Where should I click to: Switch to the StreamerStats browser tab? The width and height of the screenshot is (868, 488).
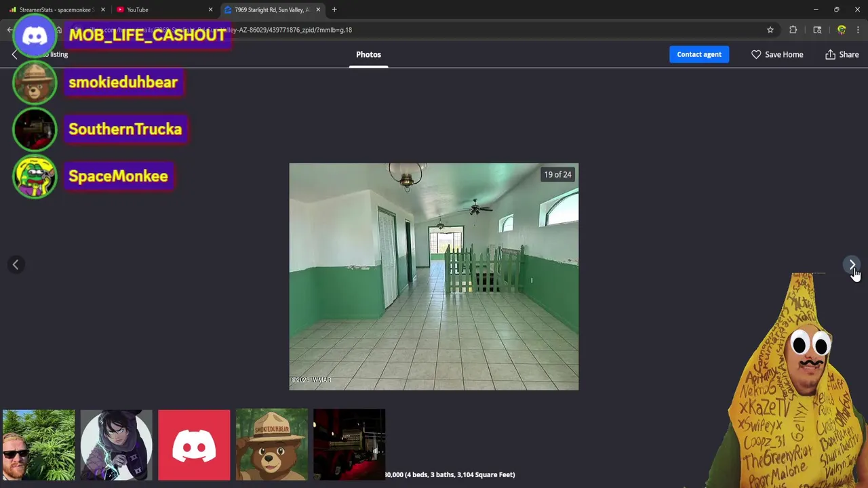pyautogui.click(x=56, y=9)
